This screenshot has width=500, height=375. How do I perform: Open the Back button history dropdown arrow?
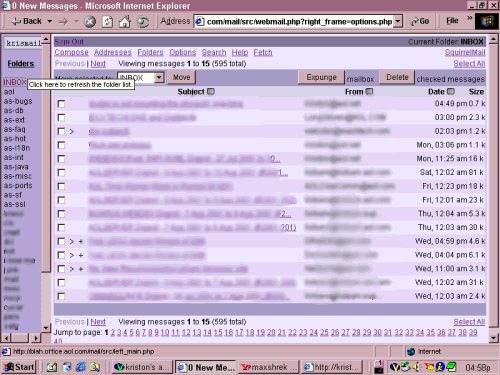50,21
